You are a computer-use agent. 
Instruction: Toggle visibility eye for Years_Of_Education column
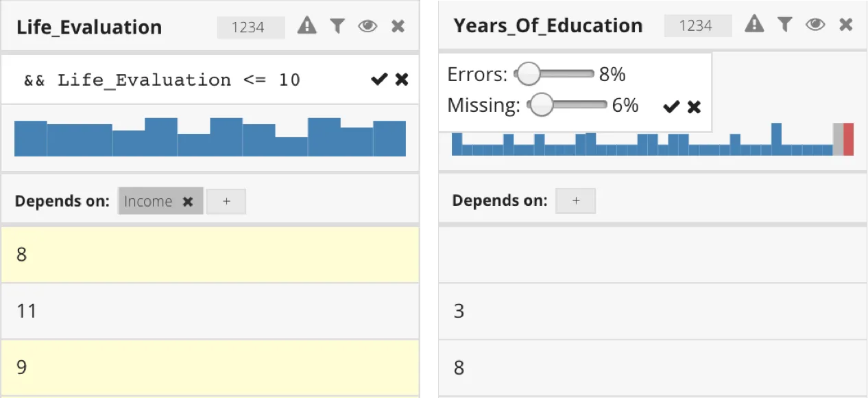[x=815, y=25]
